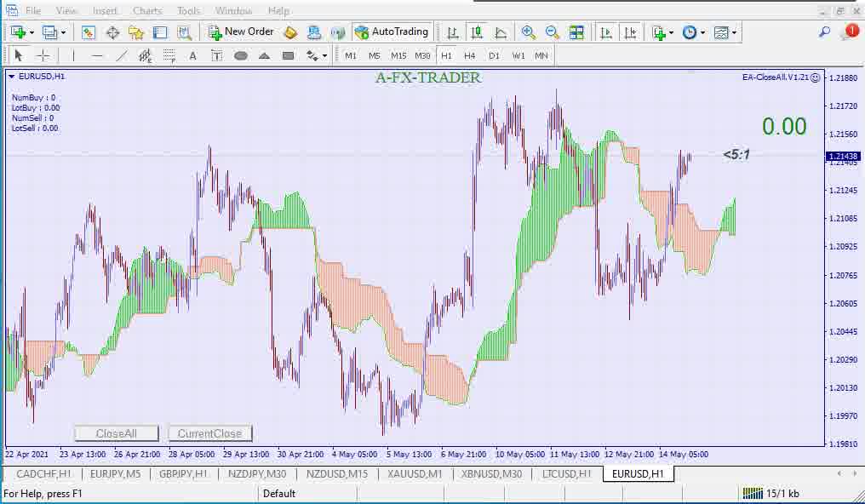Open the Charts menu

coord(147,11)
